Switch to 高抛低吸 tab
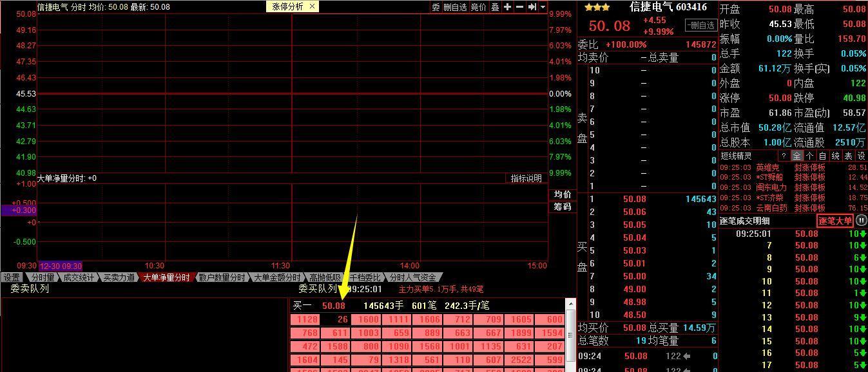The height and width of the screenshot is (372, 868). click(x=325, y=277)
